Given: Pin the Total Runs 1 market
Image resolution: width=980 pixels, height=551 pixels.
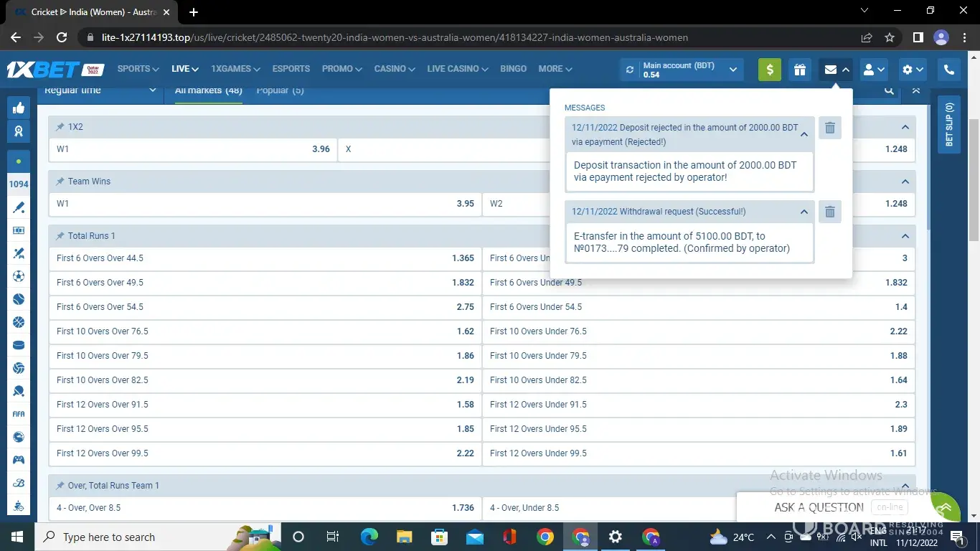Looking at the screenshot, I should click(60, 236).
